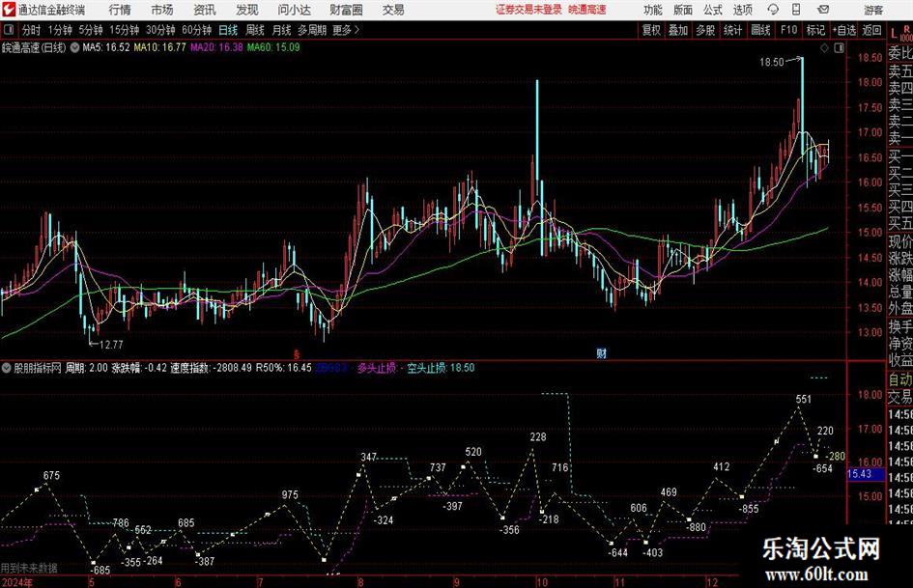This screenshot has width=913, height=588.
Task: Click the headset customer service icon
Action: pyautogui.click(x=773, y=10)
